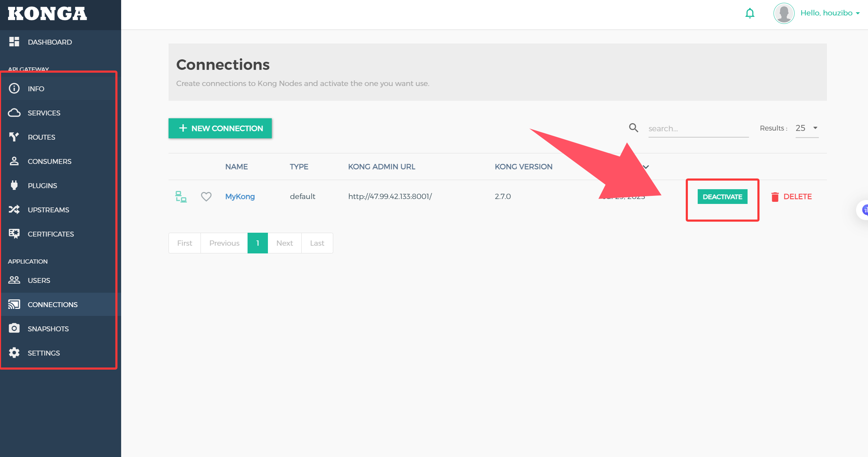Open the Results per page dropdown
Image resolution: width=868 pixels, height=457 pixels.
coord(807,128)
